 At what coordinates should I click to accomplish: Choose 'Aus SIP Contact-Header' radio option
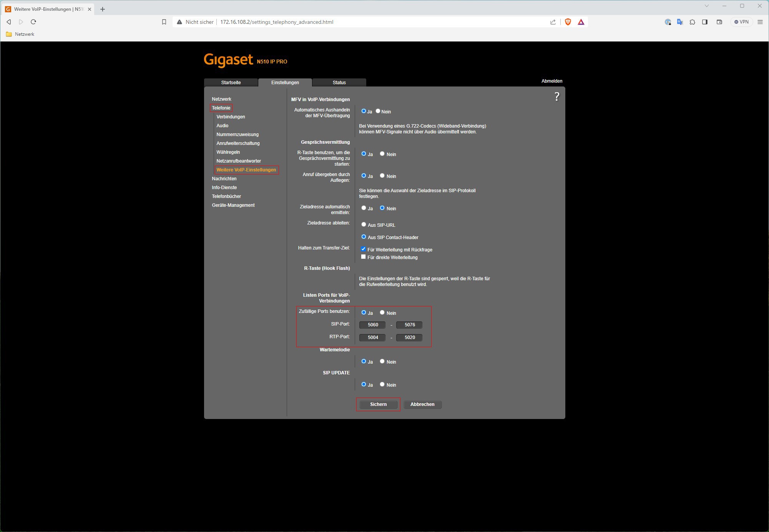pos(364,237)
